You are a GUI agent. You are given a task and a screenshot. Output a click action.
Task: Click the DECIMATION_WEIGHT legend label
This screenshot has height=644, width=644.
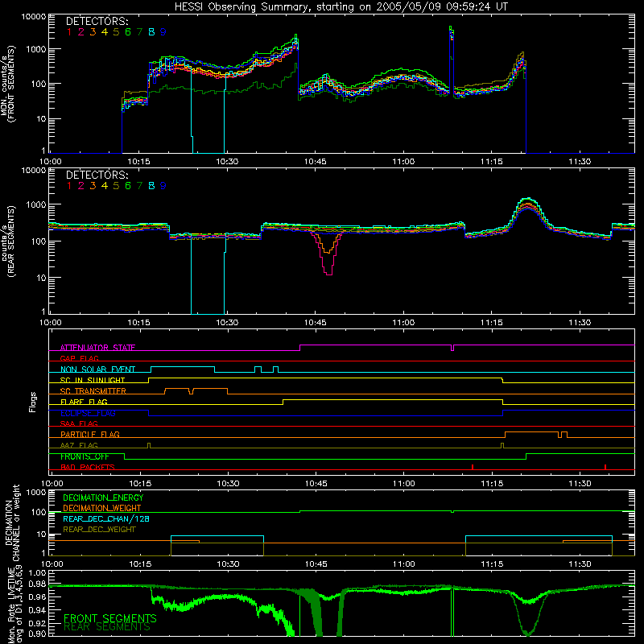point(102,508)
